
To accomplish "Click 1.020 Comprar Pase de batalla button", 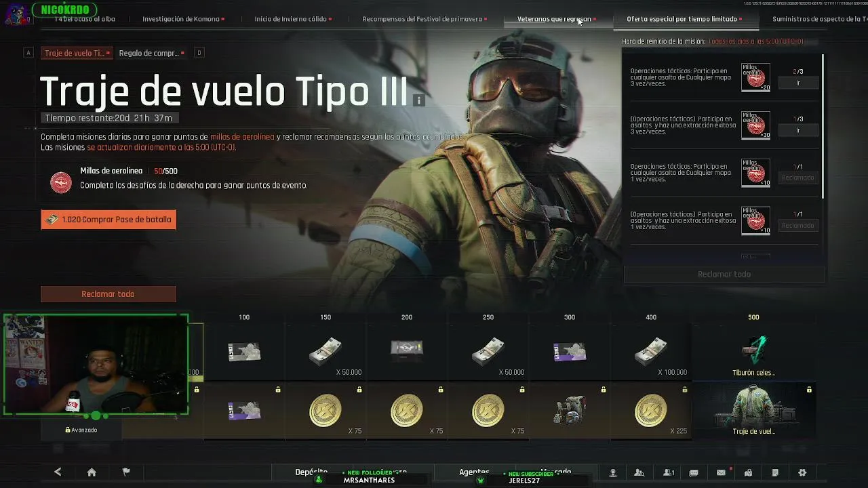I will point(108,220).
